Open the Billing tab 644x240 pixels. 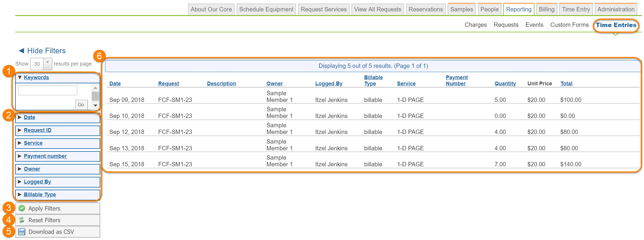click(x=546, y=9)
